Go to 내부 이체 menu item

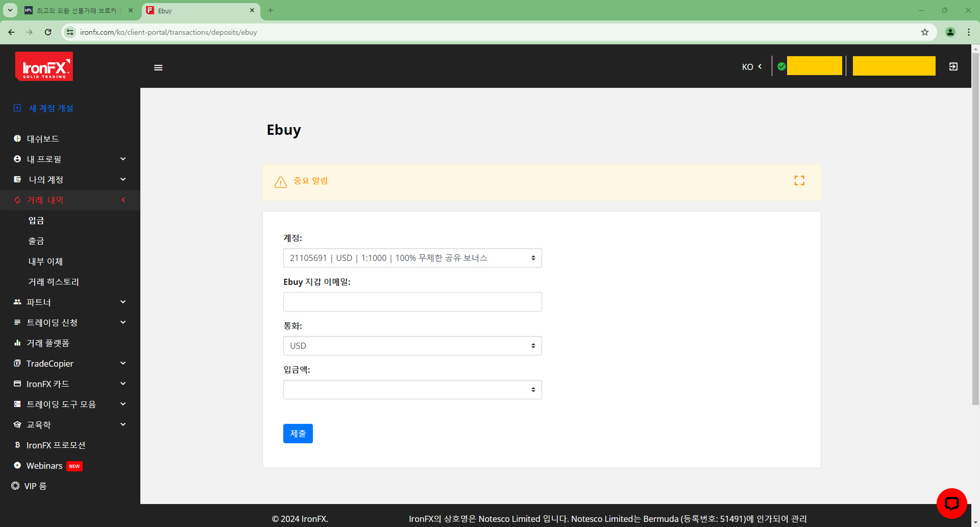tap(45, 261)
